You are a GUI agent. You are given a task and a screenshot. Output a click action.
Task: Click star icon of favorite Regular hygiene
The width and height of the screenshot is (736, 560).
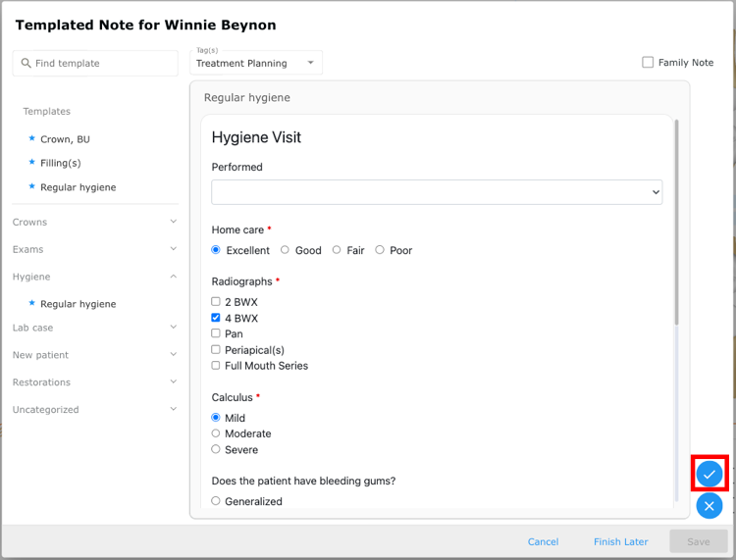coord(32,186)
